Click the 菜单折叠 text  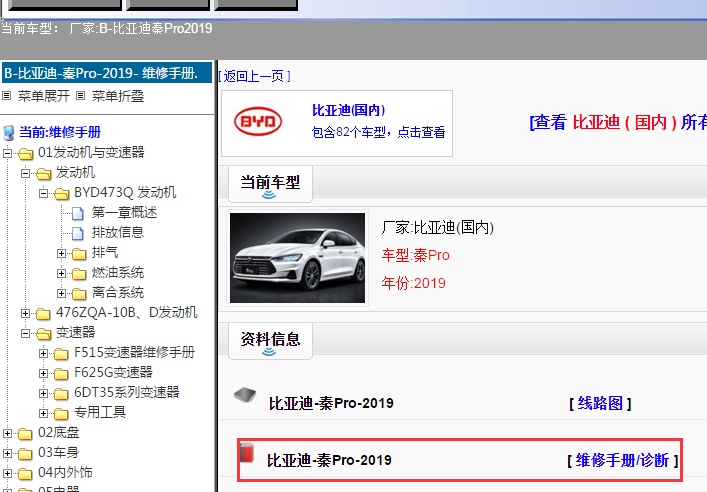[118, 96]
